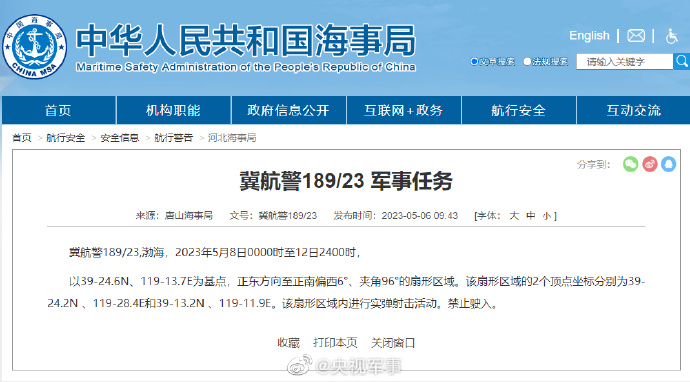
Task: Click the publish time 2023-05-06 09:43
Action: pyautogui.click(x=420, y=216)
